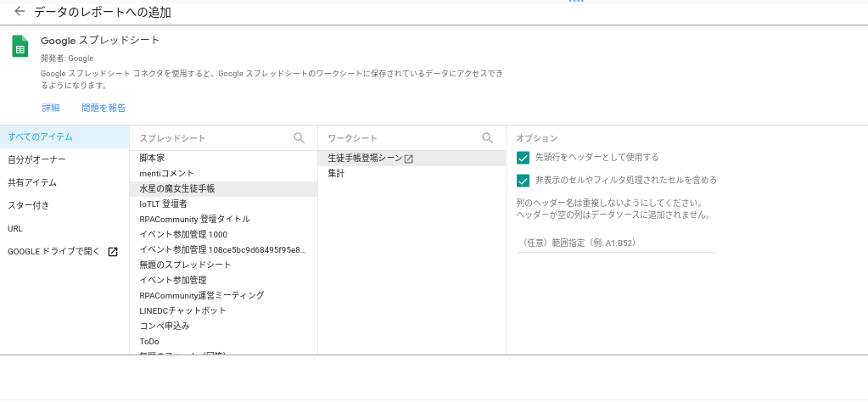Select the 集計 worksheet

(412, 173)
